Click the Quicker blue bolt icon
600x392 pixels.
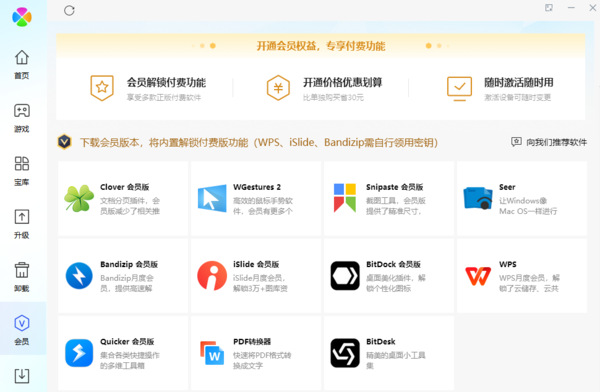pos(79,353)
